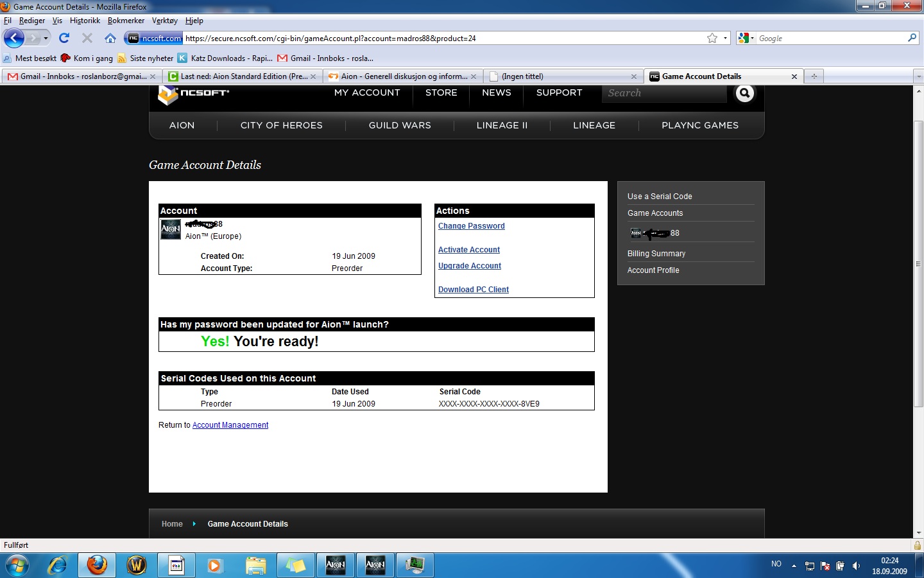Screen dimensions: 924x578
Task: Click the Home breadcrumb link
Action: click(172, 524)
